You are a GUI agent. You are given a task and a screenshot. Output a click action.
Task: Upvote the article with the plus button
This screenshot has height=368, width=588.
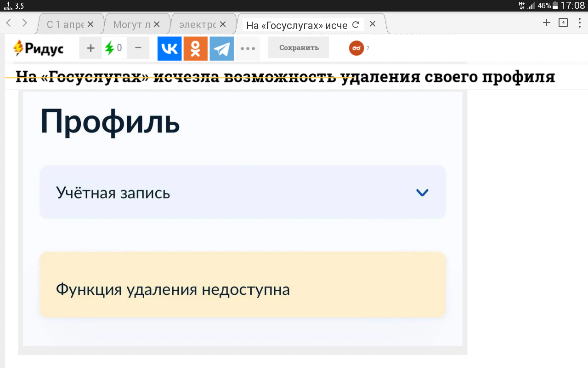(x=91, y=48)
